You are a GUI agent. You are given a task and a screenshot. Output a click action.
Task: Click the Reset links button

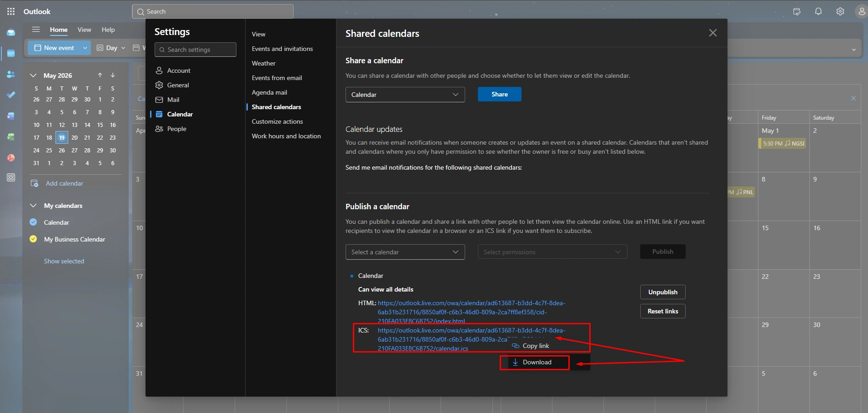(663, 311)
